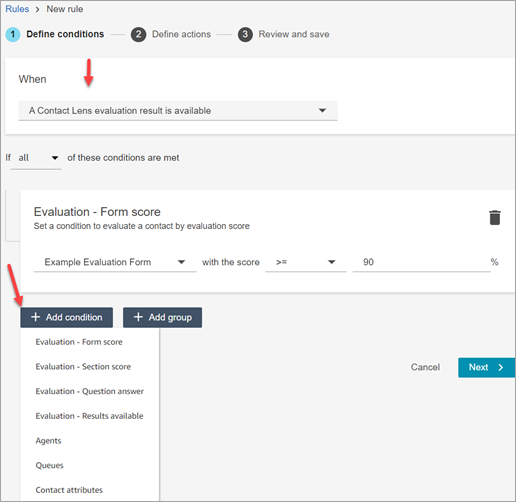
Task: Select Contact attributes from the list
Action: tap(69, 490)
